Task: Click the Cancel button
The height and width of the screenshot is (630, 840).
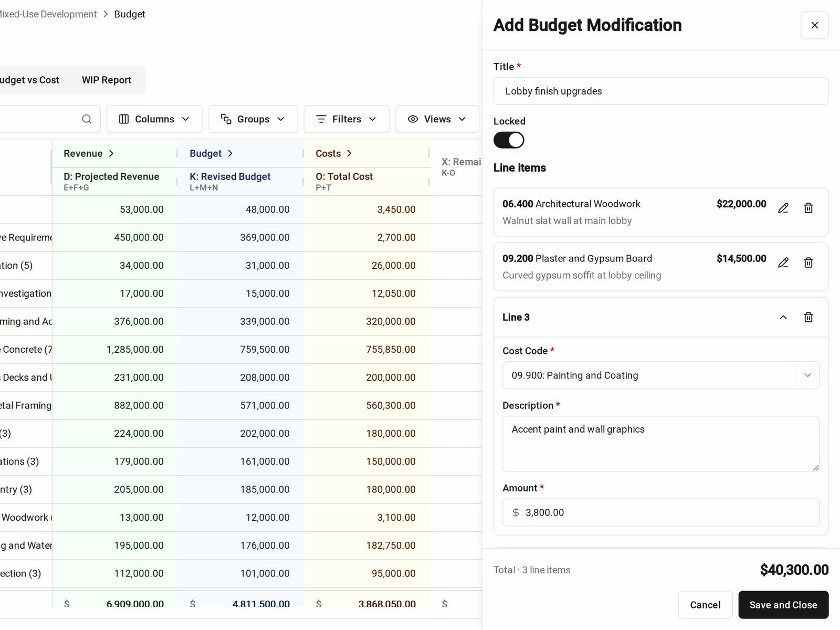Action: 705,605
